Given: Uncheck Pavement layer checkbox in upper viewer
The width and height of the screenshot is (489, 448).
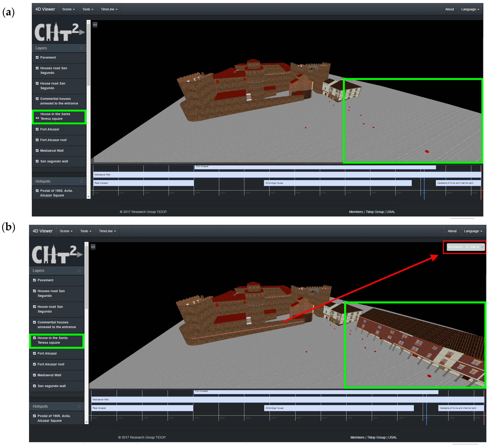Looking at the screenshot, I should 37,57.
